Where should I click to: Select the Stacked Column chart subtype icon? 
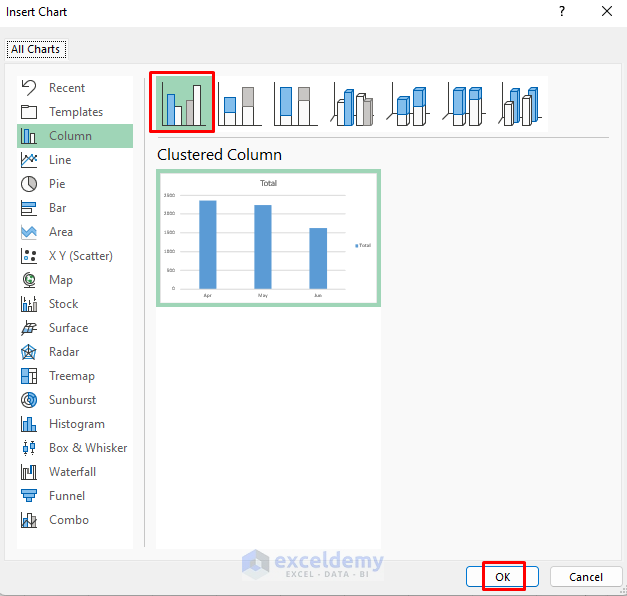[x=239, y=103]
